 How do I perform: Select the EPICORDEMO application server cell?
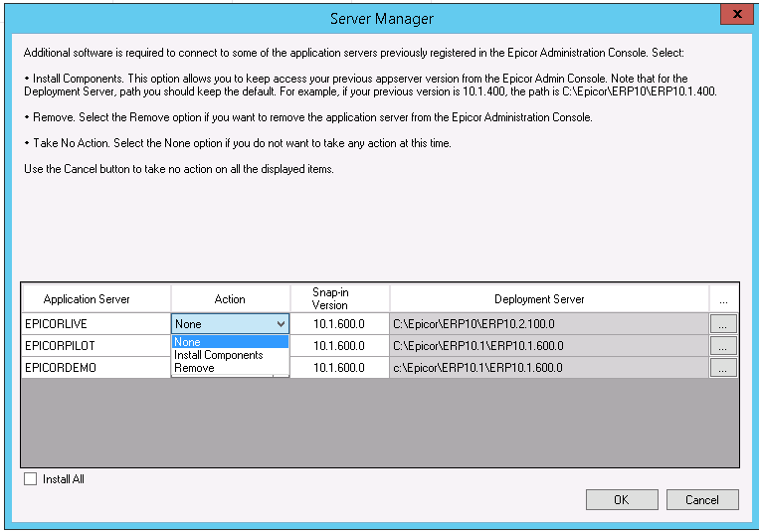[x=96, y=367]
